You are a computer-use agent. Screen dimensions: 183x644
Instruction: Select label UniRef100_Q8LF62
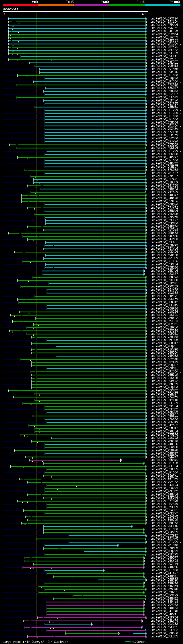coord(164,50)
